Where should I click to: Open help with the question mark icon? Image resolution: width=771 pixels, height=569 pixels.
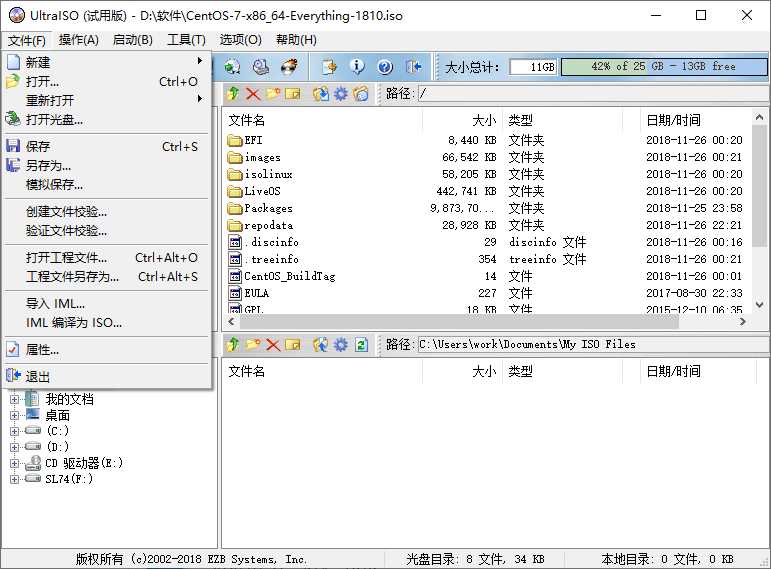point(385,66)
